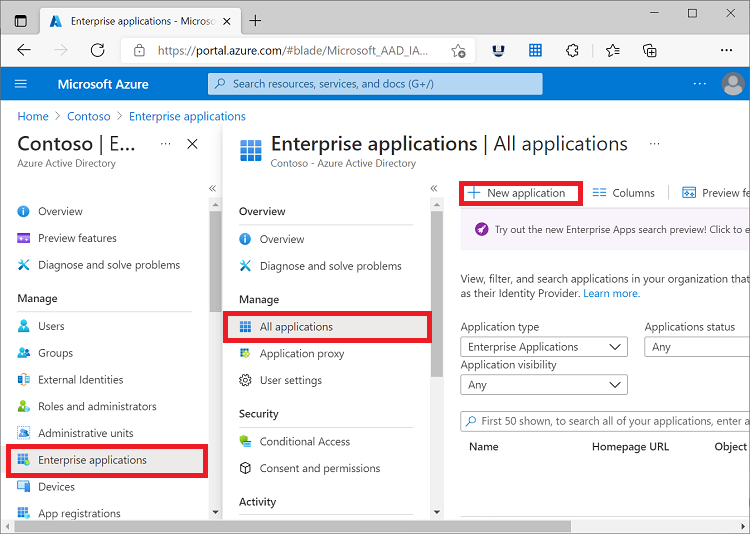750x534 pixels.
Task: Sort by the Homepage URL column header
Action: click(x=630, y=447)
